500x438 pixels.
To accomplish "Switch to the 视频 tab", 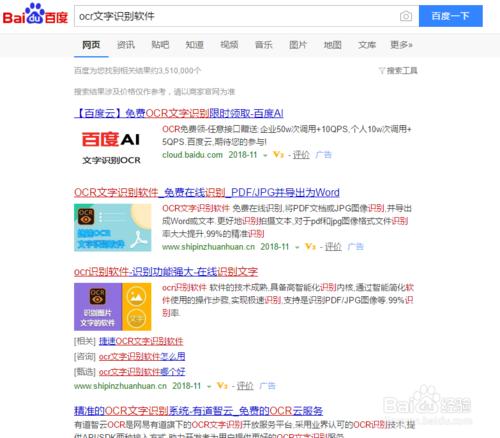I will coord(229,45).
